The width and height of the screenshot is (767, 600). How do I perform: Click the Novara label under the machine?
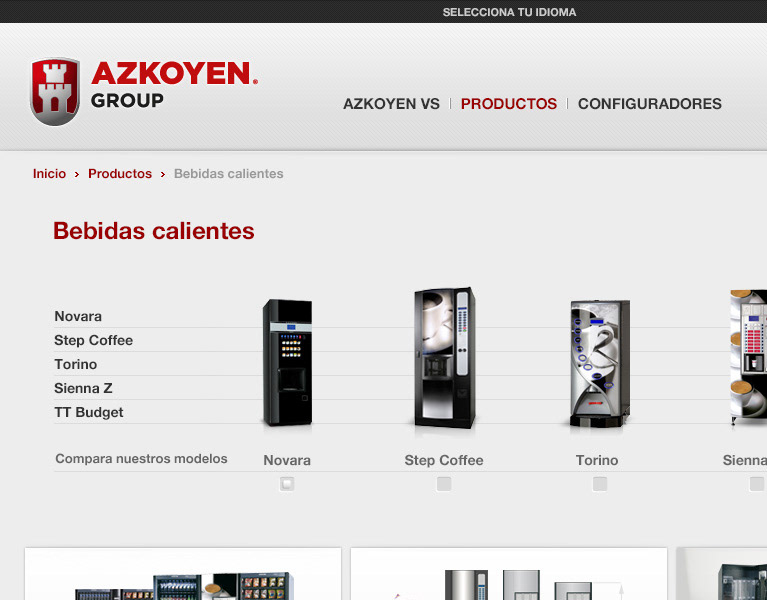pyautogui.click(x=287, y=460)
